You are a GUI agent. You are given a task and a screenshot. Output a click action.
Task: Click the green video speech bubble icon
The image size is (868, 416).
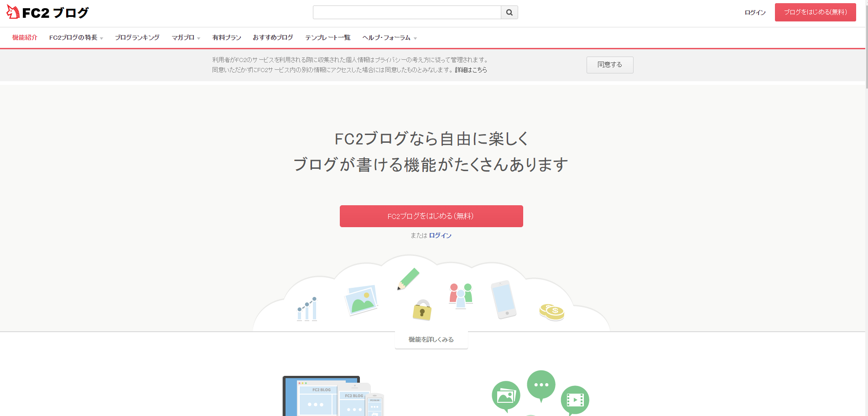click(575, 400)
